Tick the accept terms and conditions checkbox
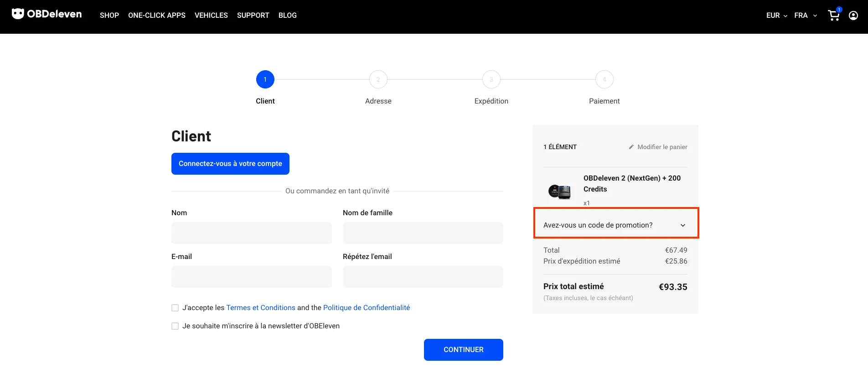 [175, 308]
